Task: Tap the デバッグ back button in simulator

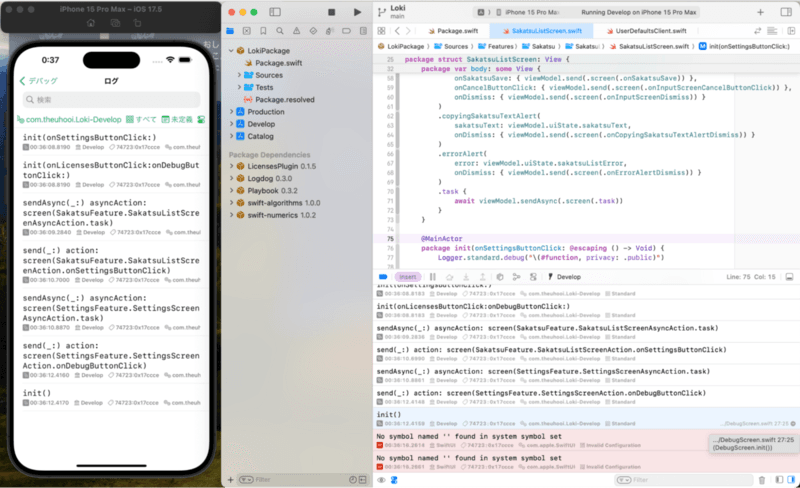Action: (39, 81)
